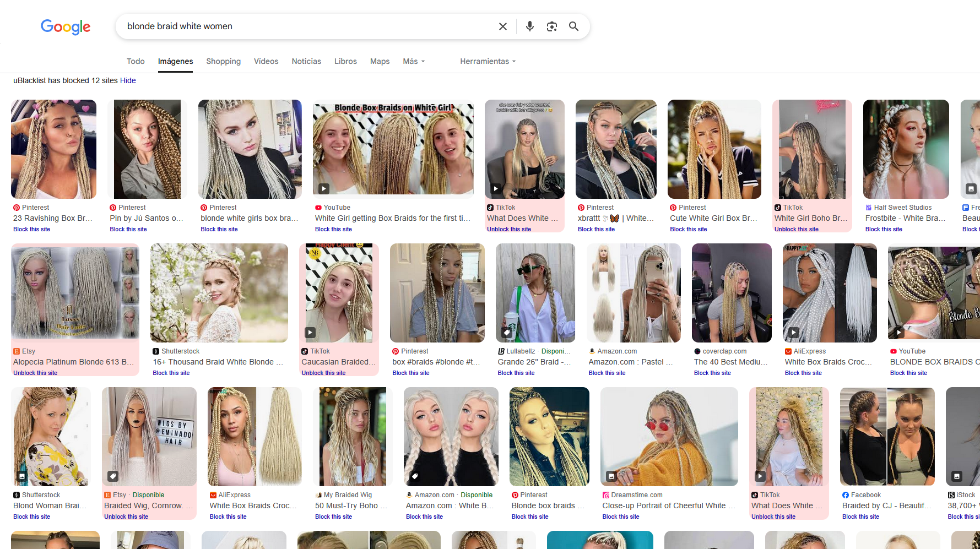980x549 pixels.
Task: Click the play icon on YouTube box braids video
Action: [324, 188]
